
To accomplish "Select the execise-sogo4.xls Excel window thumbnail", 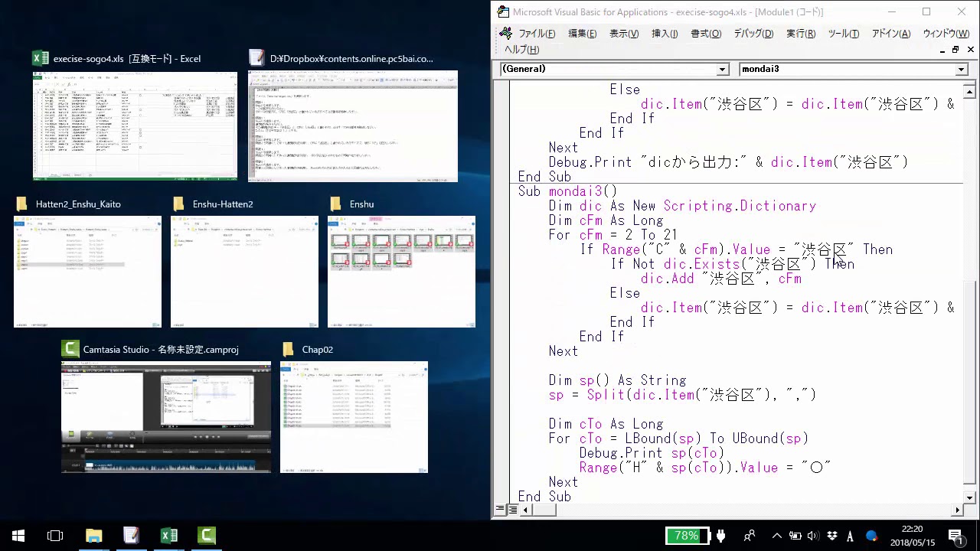I will coord(135,126).
